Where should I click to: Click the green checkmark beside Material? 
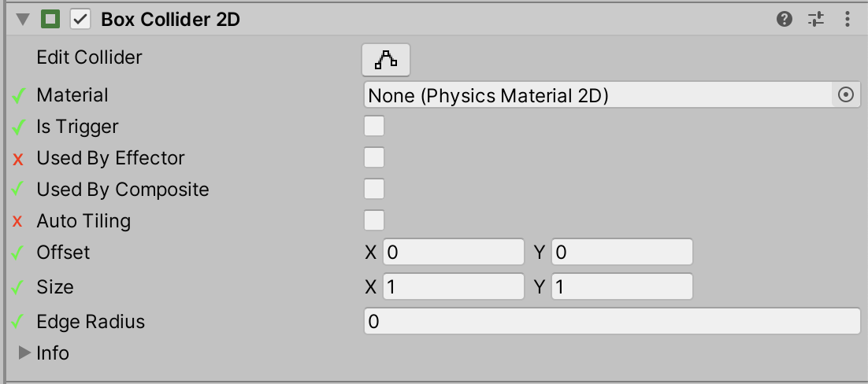19,96
